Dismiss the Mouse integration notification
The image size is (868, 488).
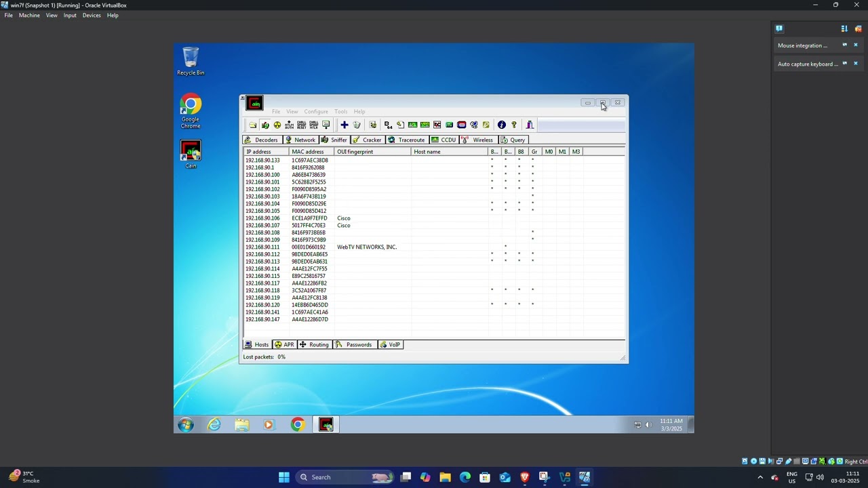pos(856,45)
